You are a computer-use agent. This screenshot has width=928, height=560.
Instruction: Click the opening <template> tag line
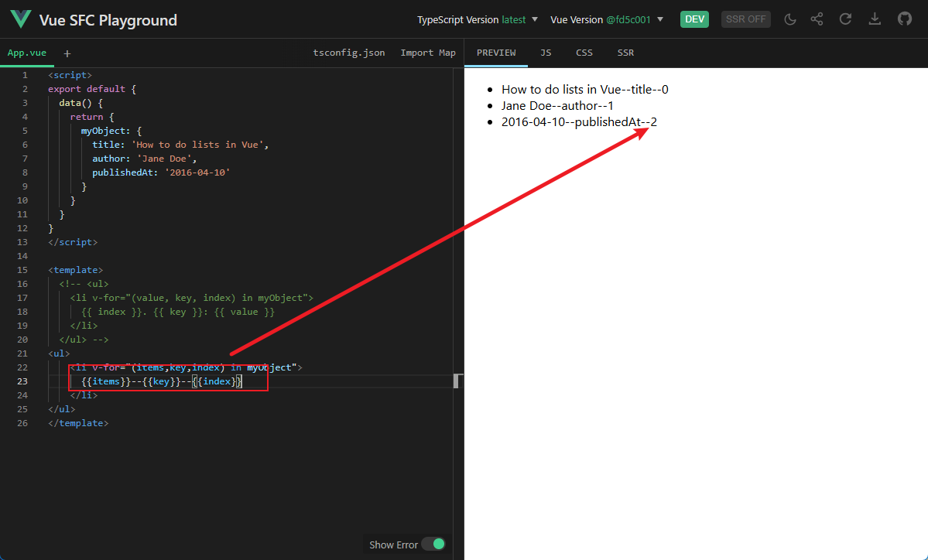(76, 270)
